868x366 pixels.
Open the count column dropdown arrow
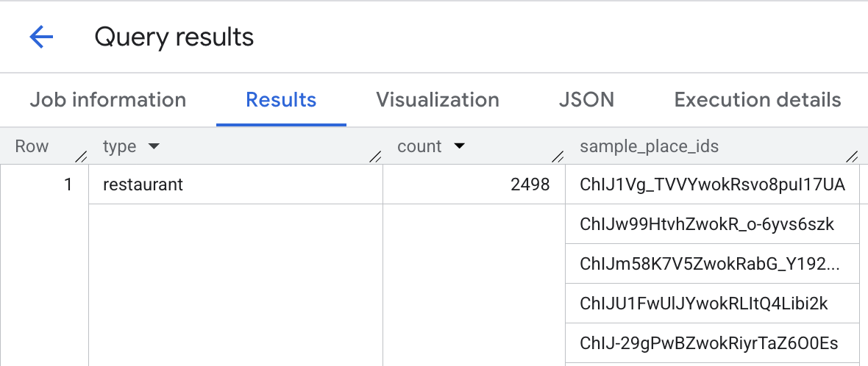(x=460, y=146)
